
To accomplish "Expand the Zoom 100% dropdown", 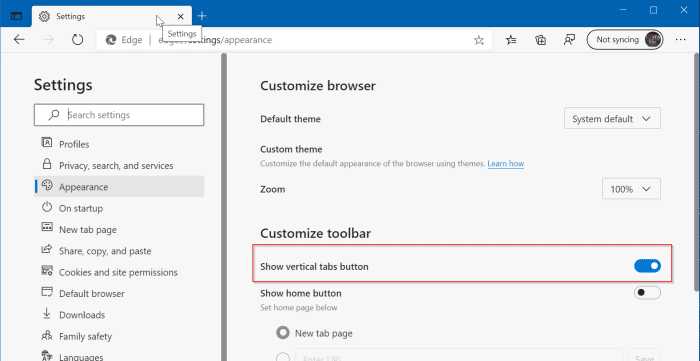I will pos(631,189).
